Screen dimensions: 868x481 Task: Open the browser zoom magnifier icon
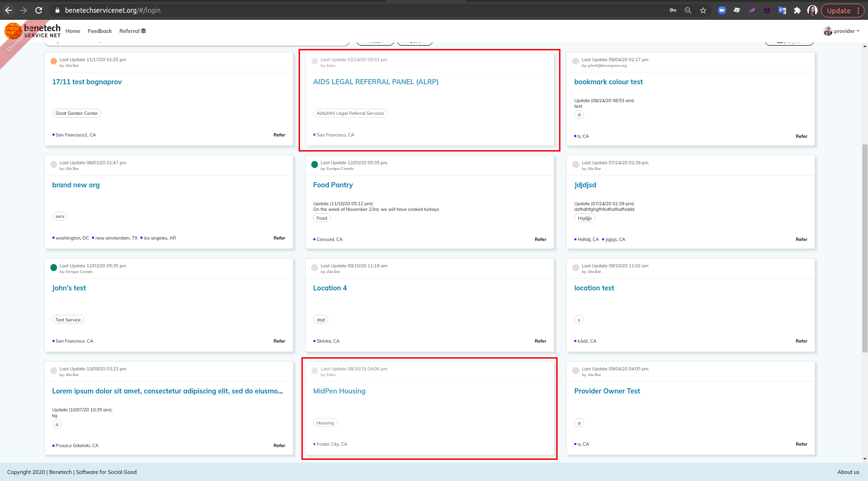(688, 10)
